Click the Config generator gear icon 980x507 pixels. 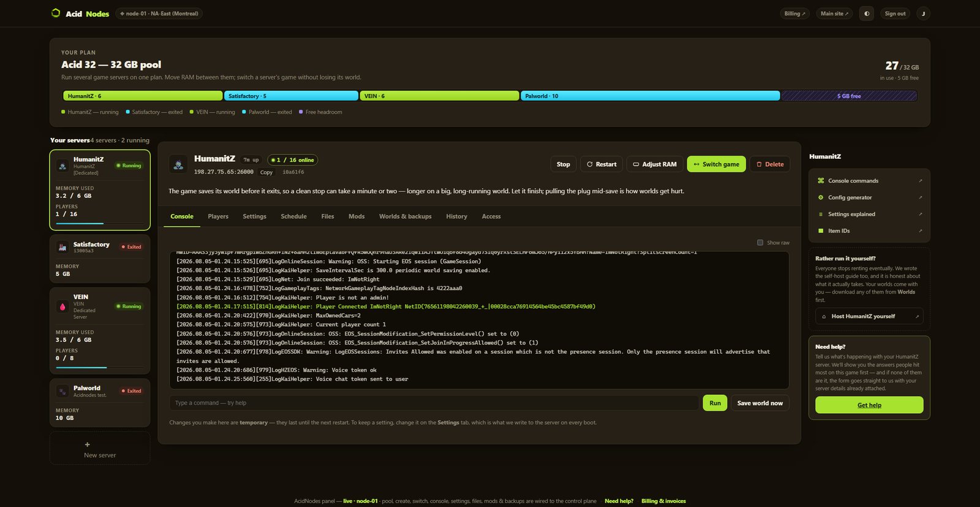[x=821, y=197]
